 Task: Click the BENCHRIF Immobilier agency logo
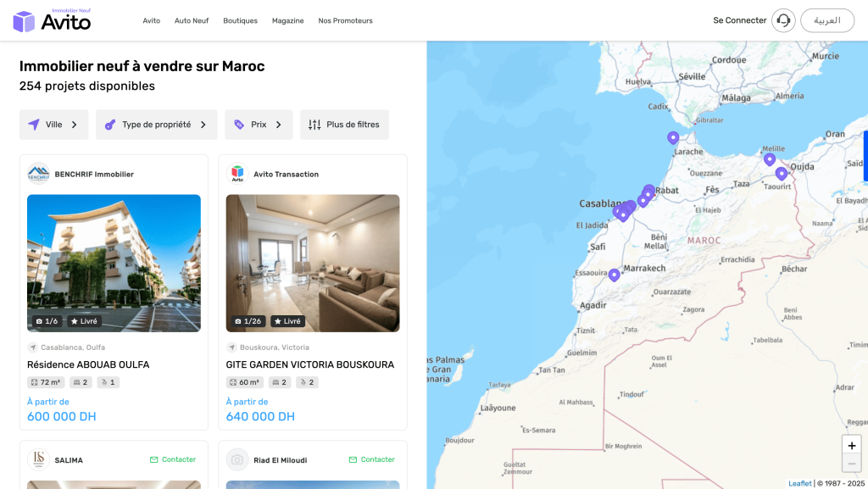(38, 174)
